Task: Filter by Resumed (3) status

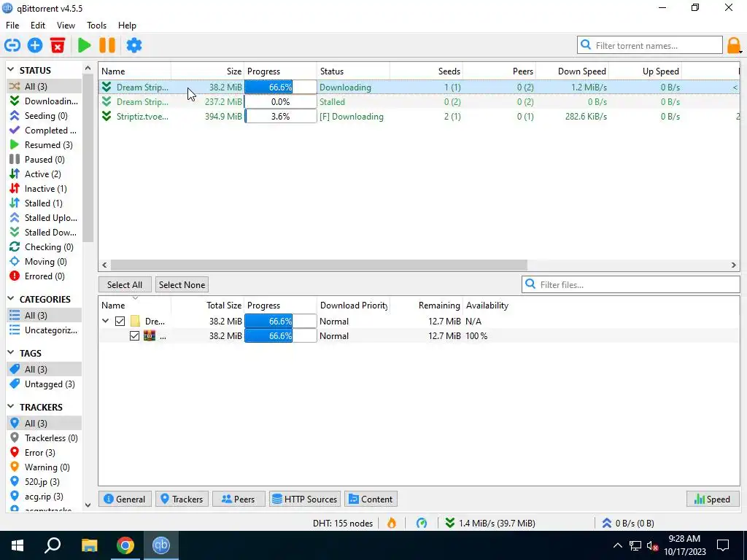Action: click(x=44, y=145)
